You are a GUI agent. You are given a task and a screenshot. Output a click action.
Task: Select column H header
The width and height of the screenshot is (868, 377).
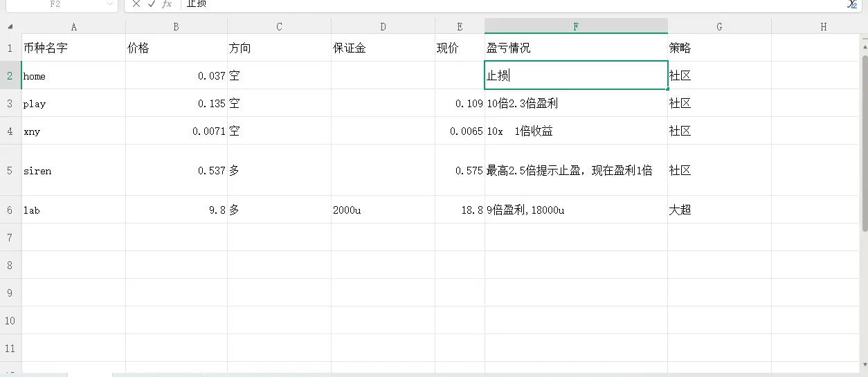[823, 27]
